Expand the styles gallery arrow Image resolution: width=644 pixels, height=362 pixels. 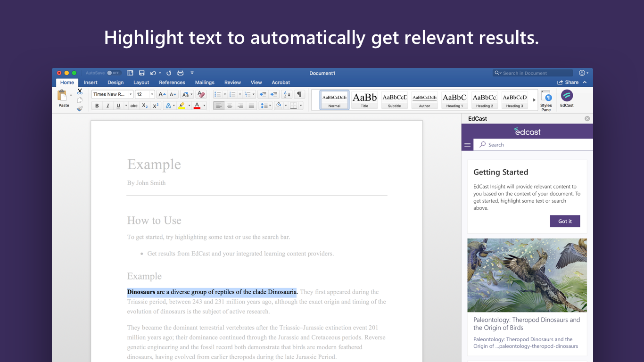[x=534, y=100]
